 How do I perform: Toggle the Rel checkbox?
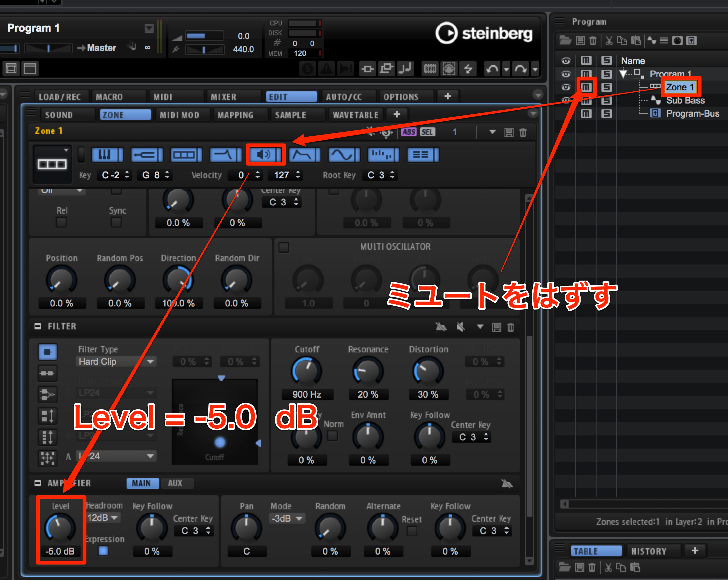[61, 222]
